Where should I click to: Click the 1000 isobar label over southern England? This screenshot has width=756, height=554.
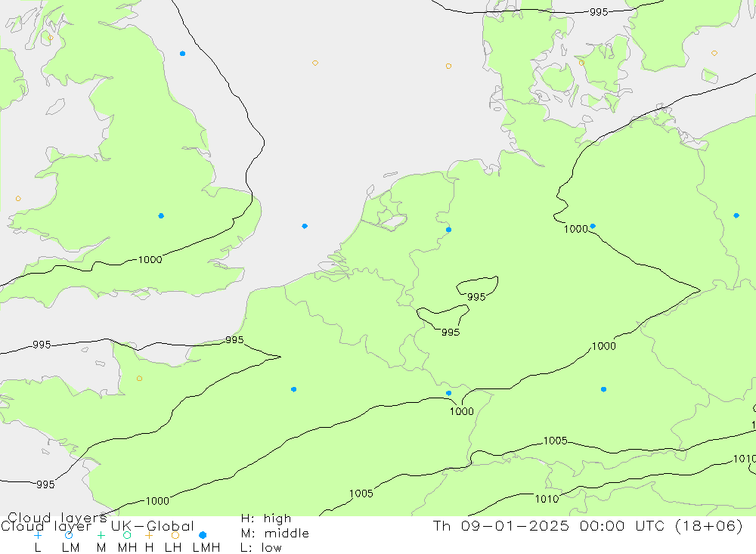click(x=150, y=260)
